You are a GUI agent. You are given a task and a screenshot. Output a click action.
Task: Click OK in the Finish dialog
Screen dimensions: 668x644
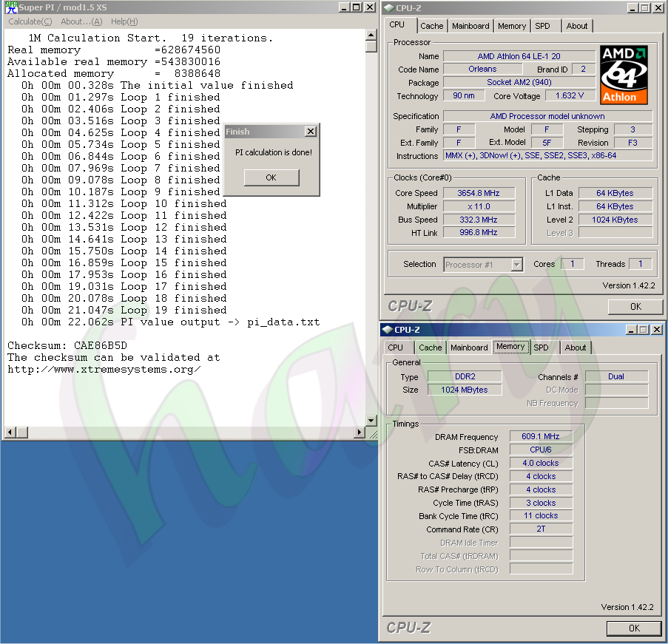[271, 177]
